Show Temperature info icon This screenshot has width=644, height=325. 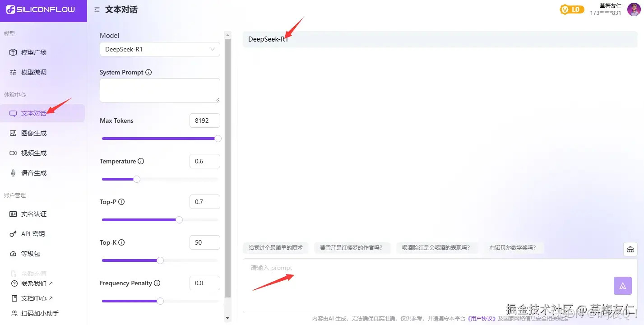point(141,161)
